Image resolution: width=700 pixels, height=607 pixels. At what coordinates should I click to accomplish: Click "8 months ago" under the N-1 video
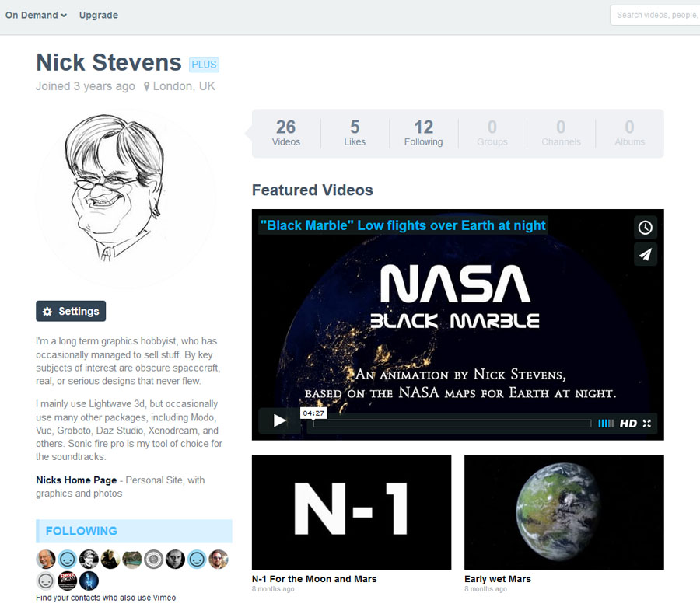273,589
